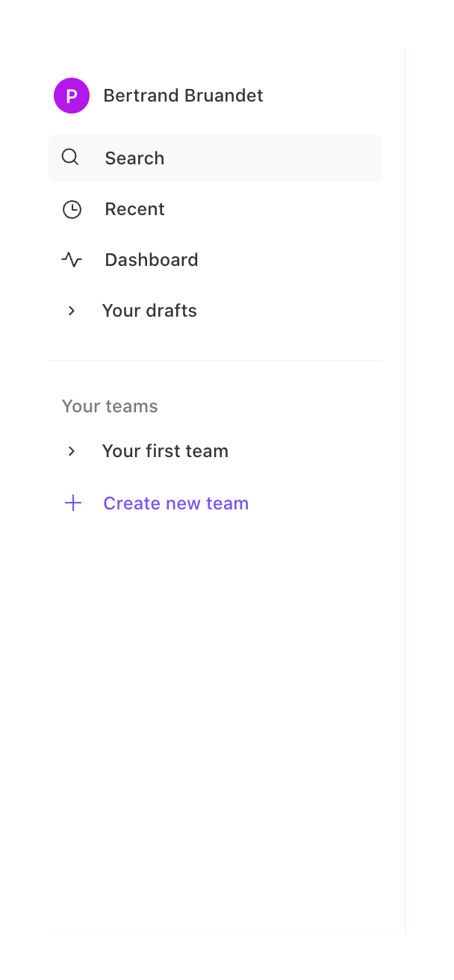Click the plus icon beside Create new team
This screenshot has width=454, height=980.
pos(72,503)
